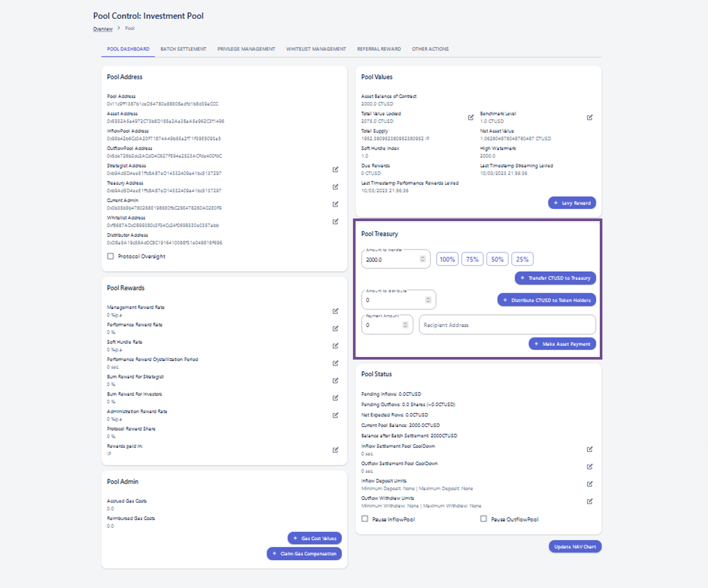
Task: Check the Pause InflowPool box
Action: click(x=365, y=519)
